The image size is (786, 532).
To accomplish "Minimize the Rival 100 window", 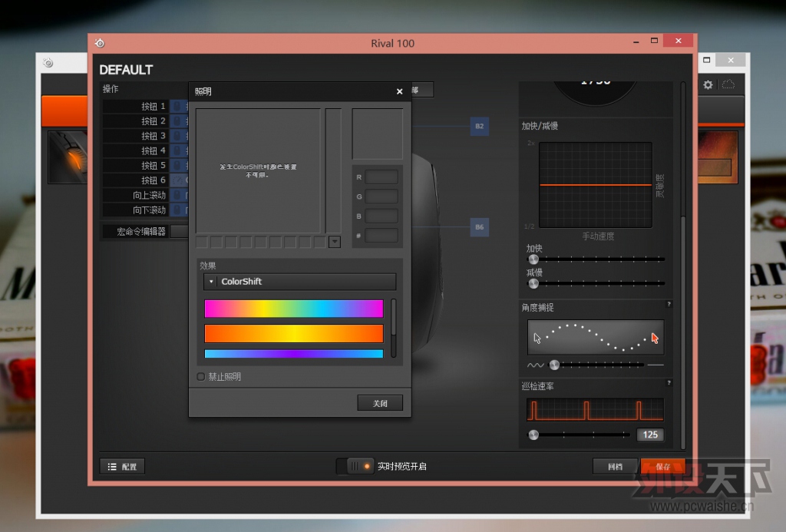I will pos(636,42).
